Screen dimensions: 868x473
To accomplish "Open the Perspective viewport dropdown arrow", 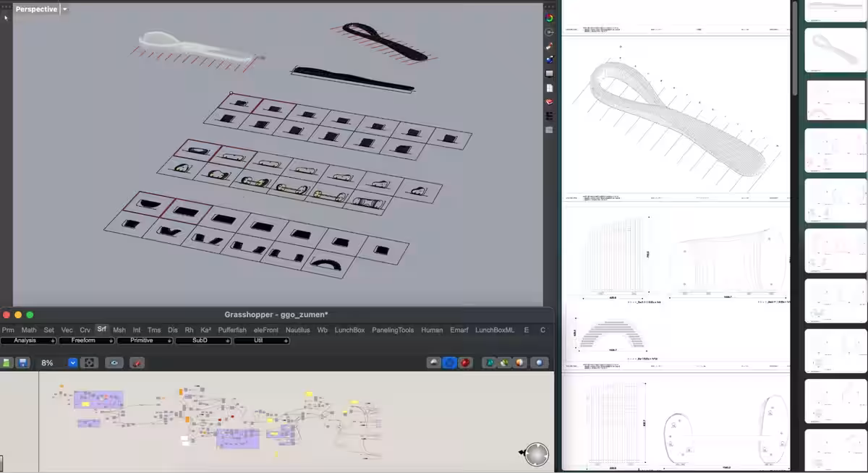I will (64, 9).
